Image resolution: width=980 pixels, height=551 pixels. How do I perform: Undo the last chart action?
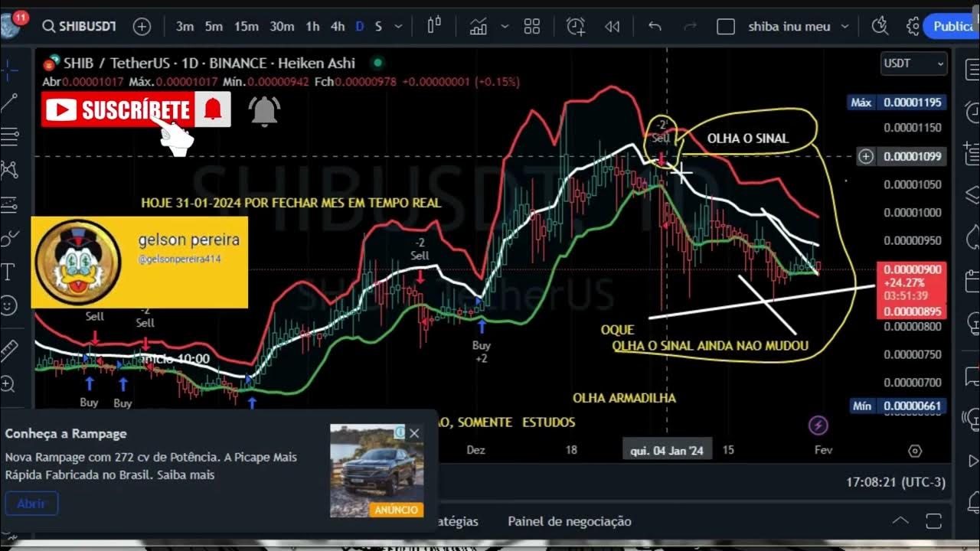(655, 27)
